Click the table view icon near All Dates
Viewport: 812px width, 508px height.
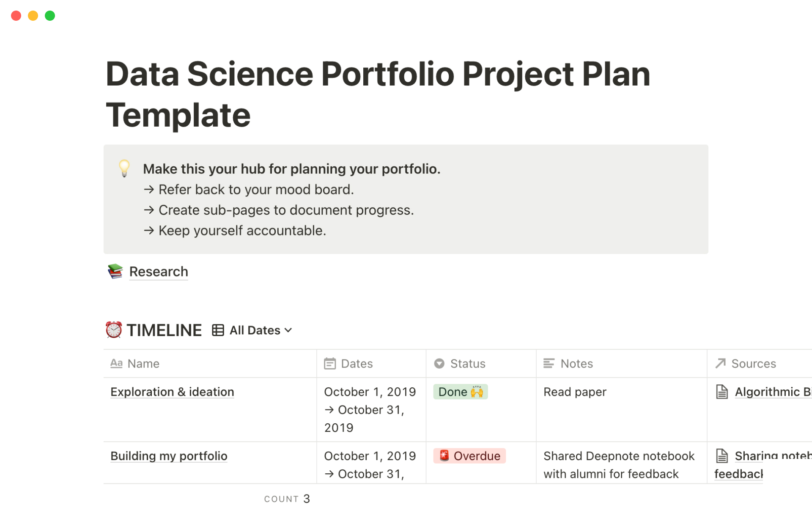[x=218, y=330]
